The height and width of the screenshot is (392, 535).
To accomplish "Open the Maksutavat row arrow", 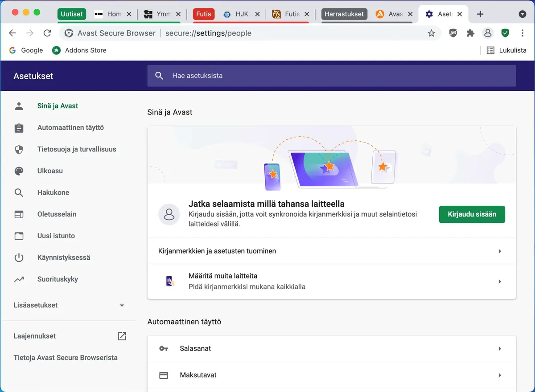I will coord(500,375).
